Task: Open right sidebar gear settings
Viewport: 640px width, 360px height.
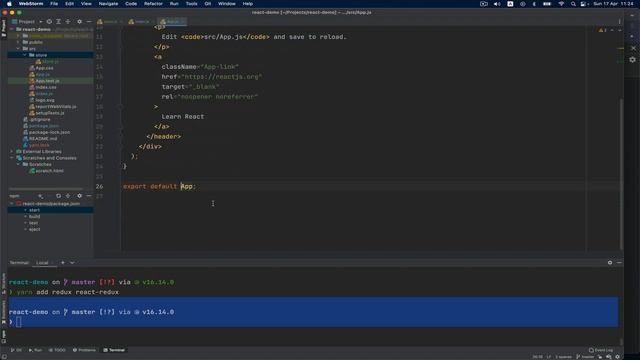Action: 632,60
